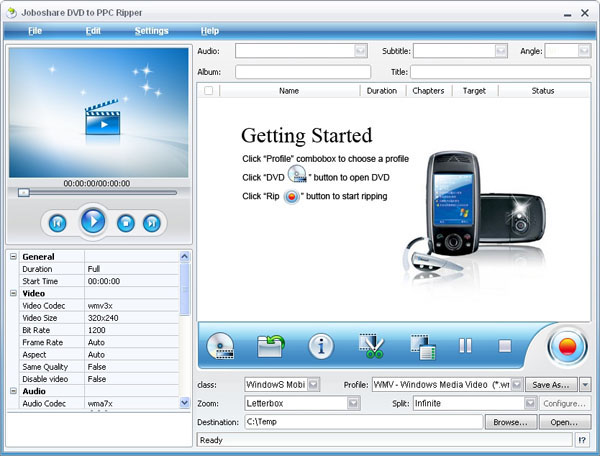Screen dimensions: 600x456
Task: Click the Target column header
Action: (x=474, y=91)
